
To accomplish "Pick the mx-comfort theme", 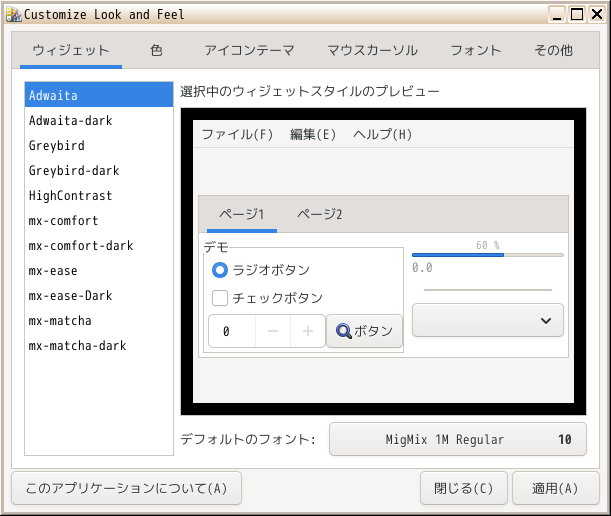I will (99, 221).
